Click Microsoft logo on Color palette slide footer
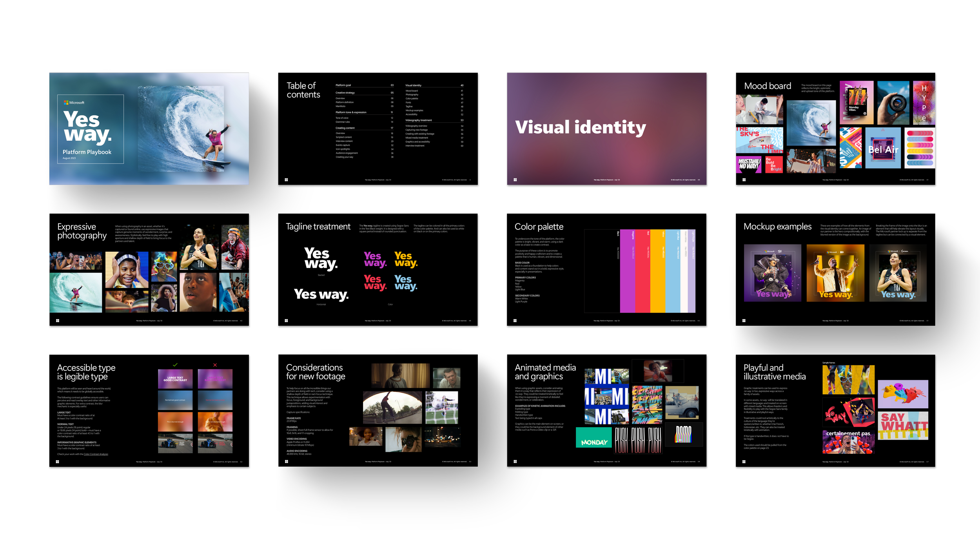Screen dimensions: 980x535 pyautogui.click(x=515, y=321)
